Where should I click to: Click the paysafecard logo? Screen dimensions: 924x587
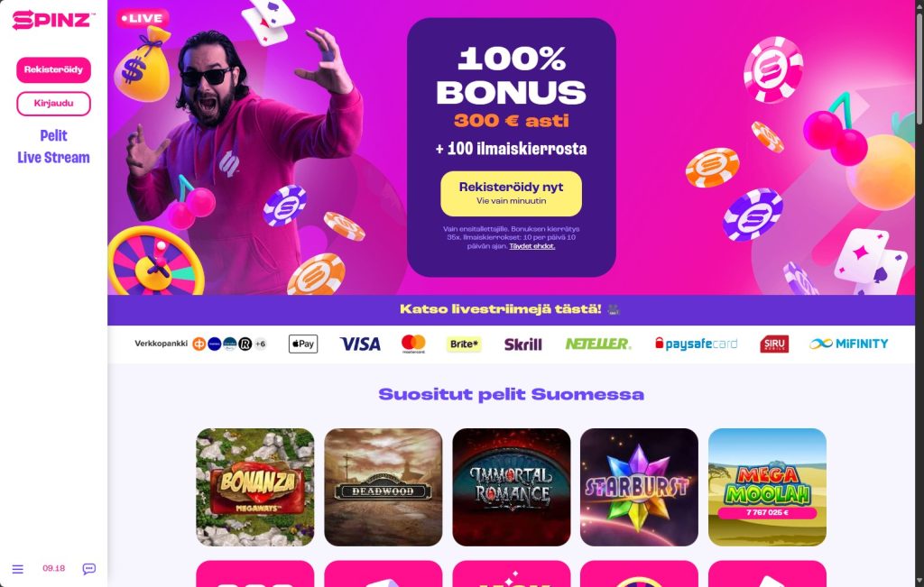tap(696, 344)
